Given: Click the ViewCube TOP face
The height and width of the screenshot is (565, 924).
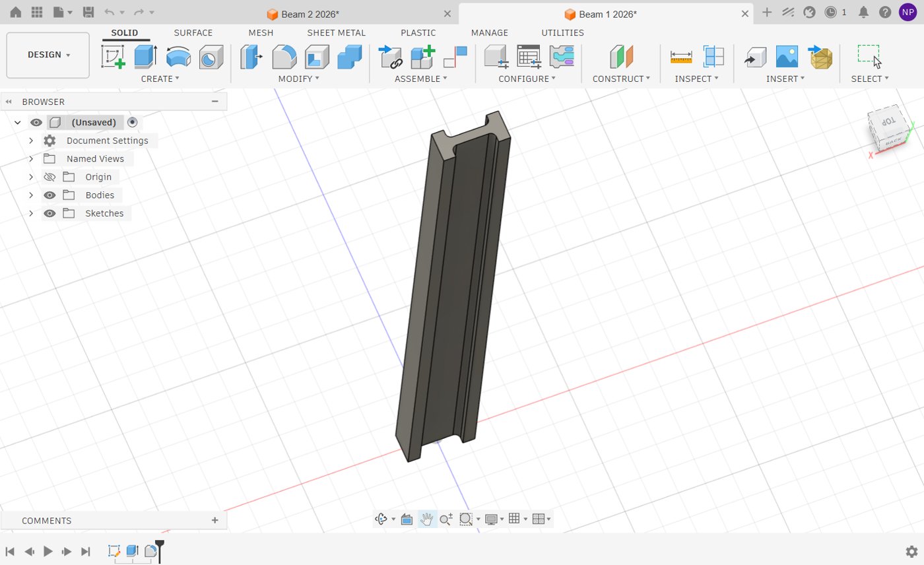Looking at the screenshot, I should coord(889,121).
